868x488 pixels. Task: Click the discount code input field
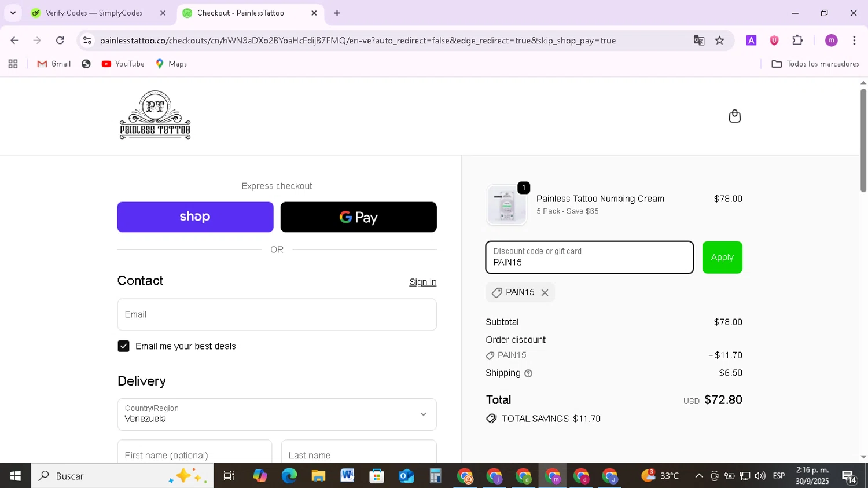[590, 258]
